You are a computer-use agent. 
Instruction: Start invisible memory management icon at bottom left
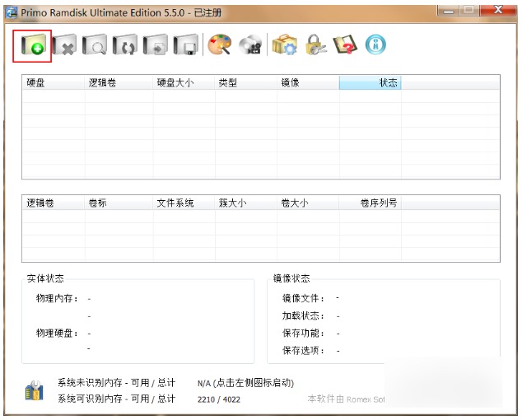pyautogui.click(x=35, y=390)
